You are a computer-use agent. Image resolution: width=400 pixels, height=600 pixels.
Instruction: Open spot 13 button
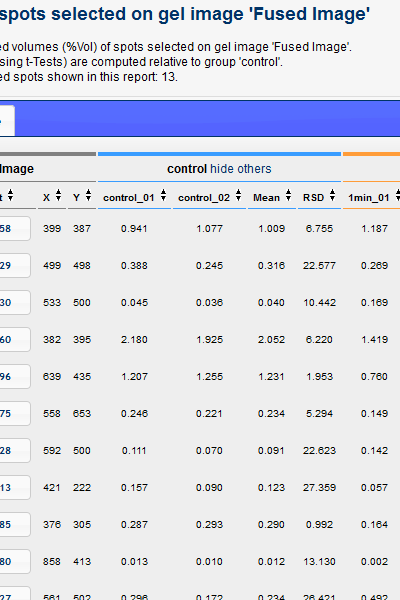[15, 488]
